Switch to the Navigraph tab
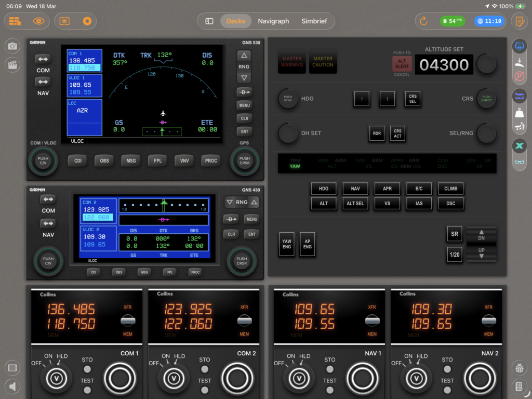The image size is (532, 399). [x=273, y=21]
